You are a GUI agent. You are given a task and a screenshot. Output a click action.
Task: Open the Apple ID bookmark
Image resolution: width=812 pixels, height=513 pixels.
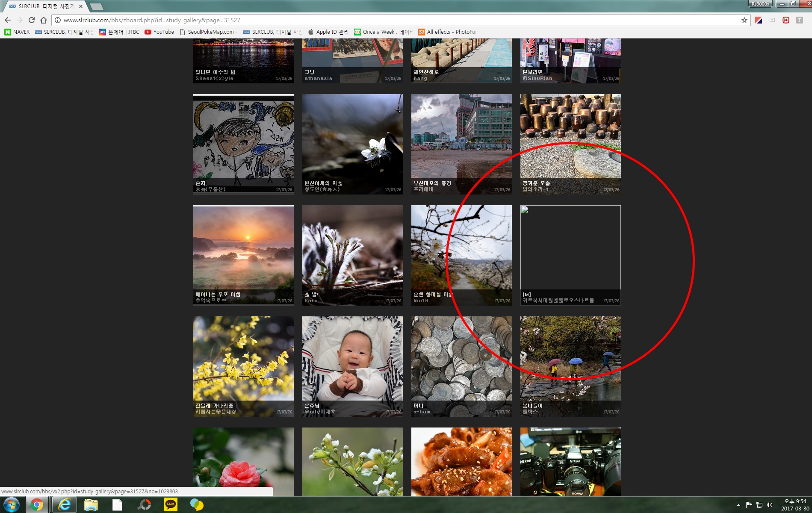328,32
